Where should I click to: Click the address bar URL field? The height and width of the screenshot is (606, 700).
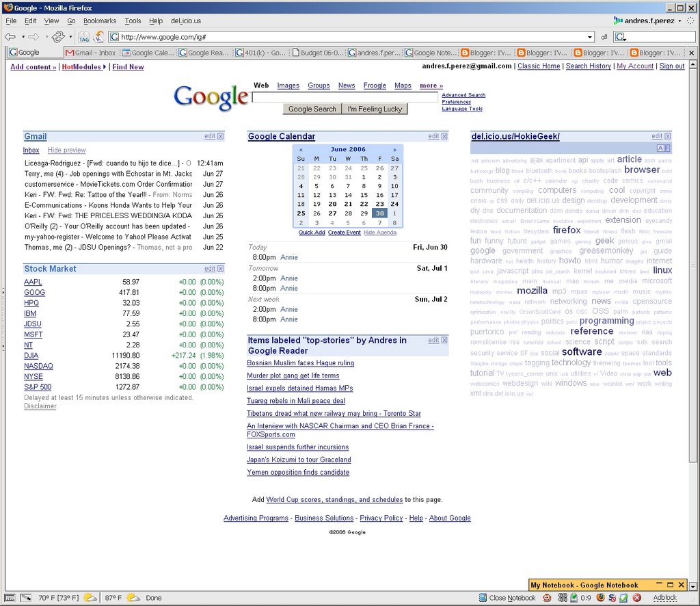click(x=353, y=37)
